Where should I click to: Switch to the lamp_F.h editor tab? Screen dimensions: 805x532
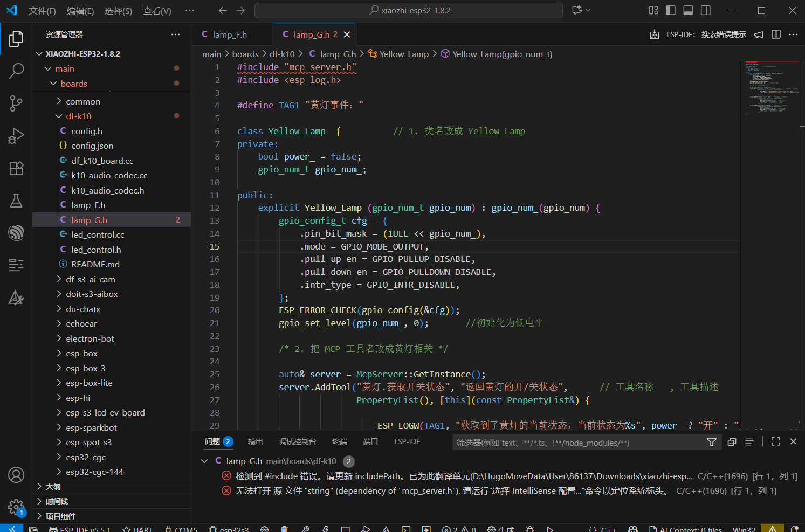(229, 34)
